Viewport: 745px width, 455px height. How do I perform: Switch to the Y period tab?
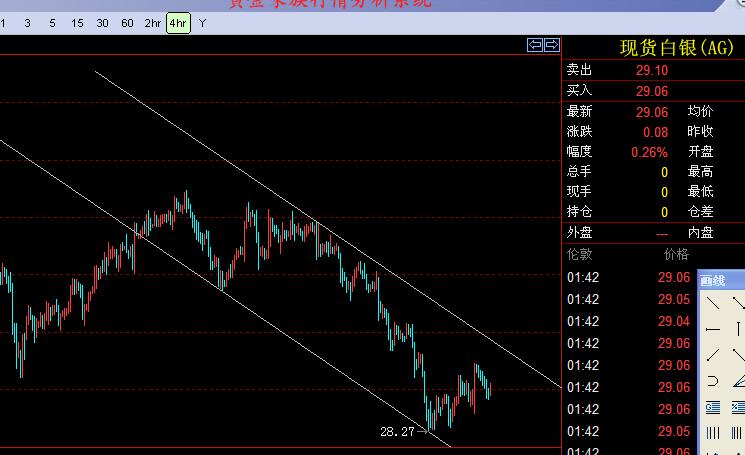click(202, 23)
